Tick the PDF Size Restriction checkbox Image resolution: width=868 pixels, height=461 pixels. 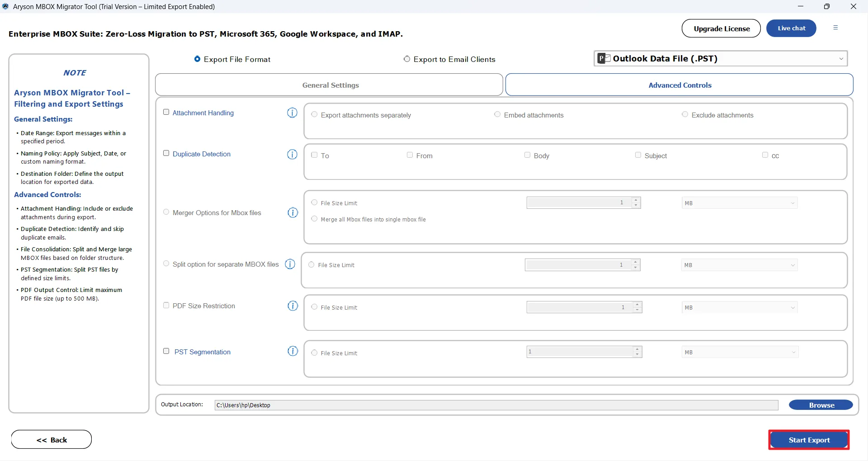pyautogui.click(x=166, y=305)
